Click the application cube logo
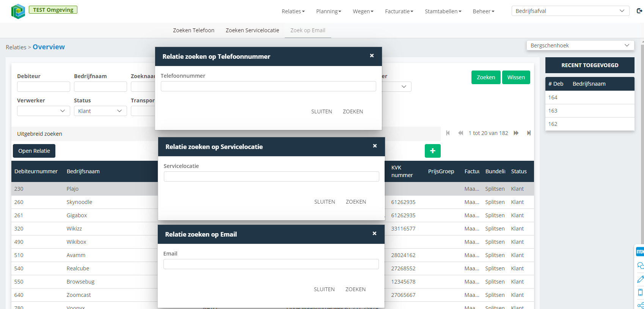This screenshot has height=309, width=644. click(18, 11)
